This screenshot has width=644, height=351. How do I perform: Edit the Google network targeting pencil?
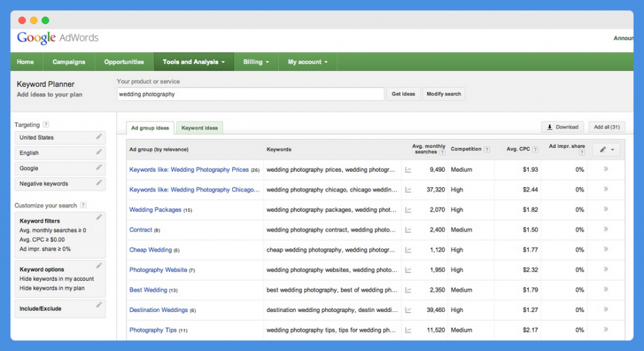coord(99,167)
